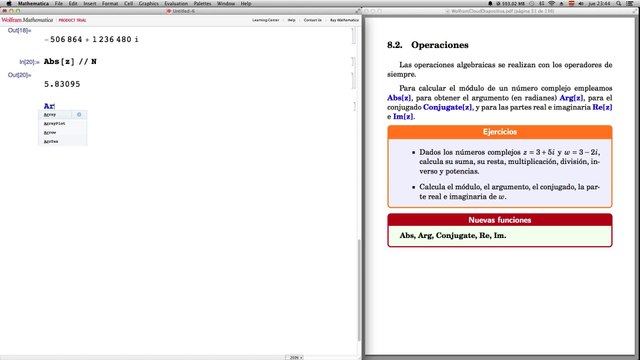Place cursor in the Ar input cell
Viewport: 640px width, 360px height.
(x=49, y=106)
